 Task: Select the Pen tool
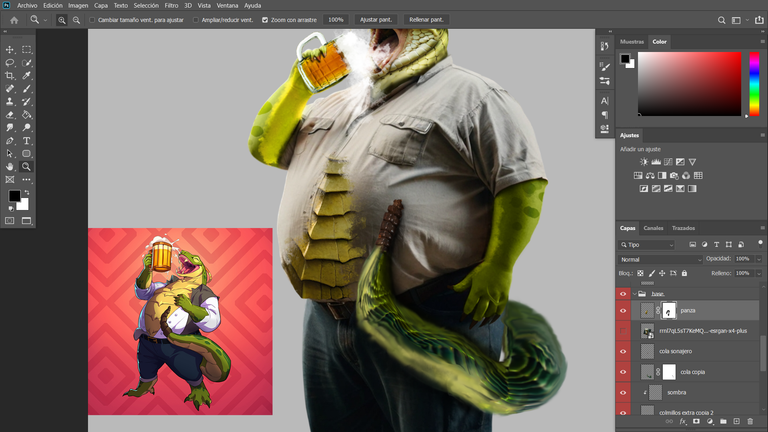pyautogui.click(x=10, y=141)
